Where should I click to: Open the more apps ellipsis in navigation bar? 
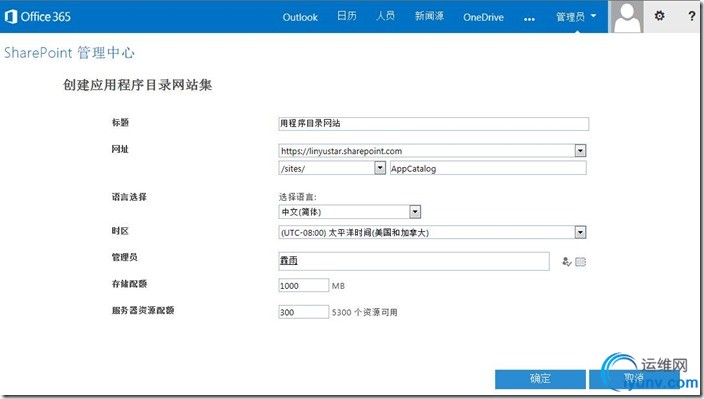(529, 19)
